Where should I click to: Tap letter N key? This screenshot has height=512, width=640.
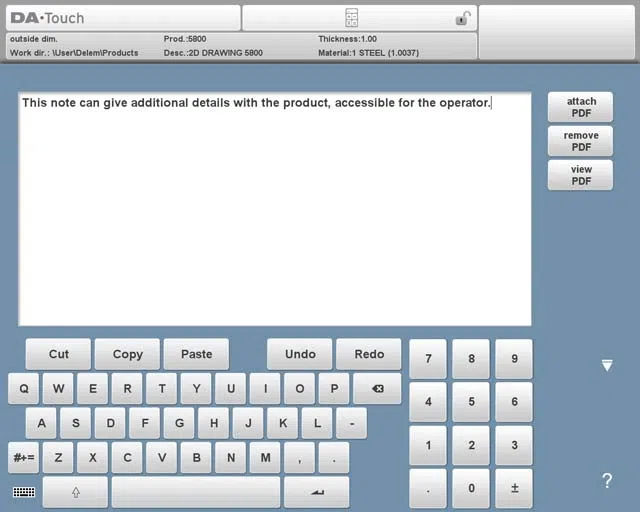click(x=231, y=457)
